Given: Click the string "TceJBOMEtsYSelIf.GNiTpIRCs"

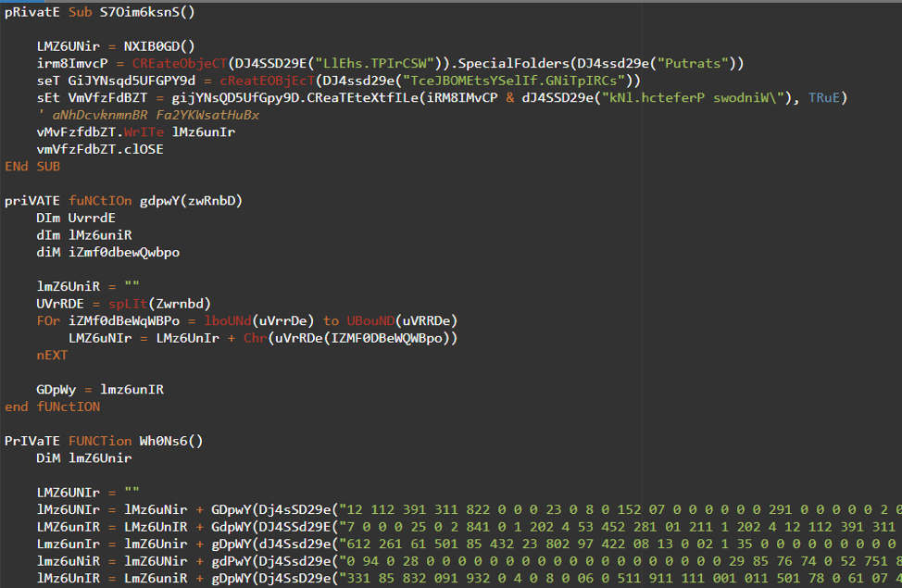Looking at the screenshot, I should coord(514,81).
